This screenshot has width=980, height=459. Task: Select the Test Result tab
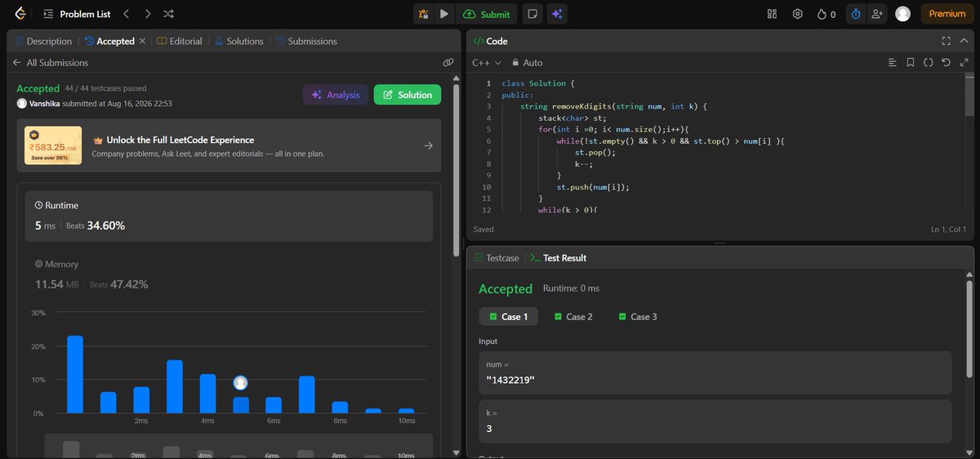click(x=559, y=257)
